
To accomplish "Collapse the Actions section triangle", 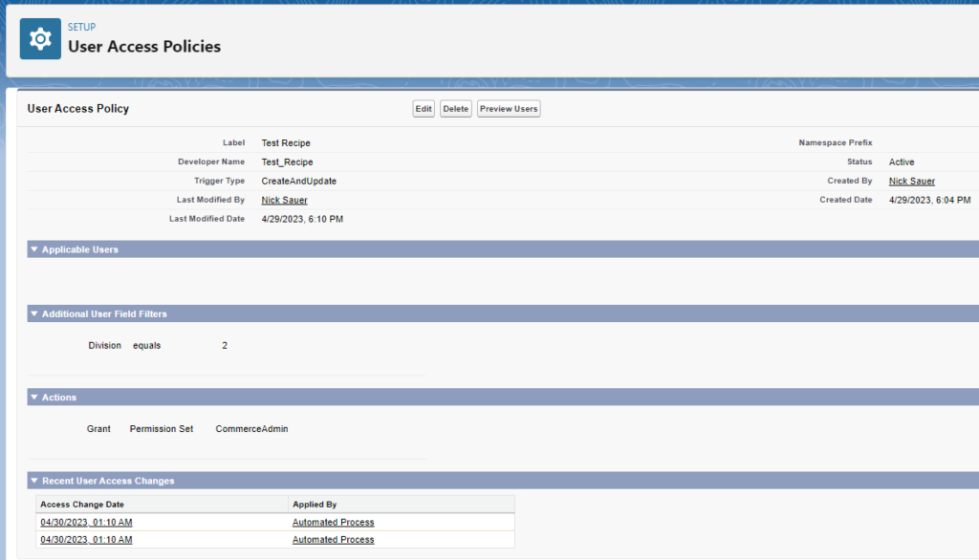I will point(34,397).
